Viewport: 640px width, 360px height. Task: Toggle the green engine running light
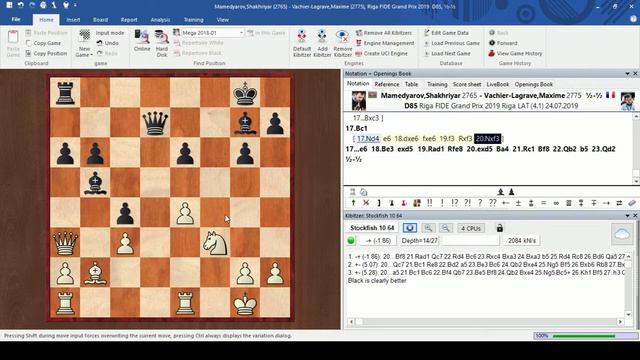351,240
